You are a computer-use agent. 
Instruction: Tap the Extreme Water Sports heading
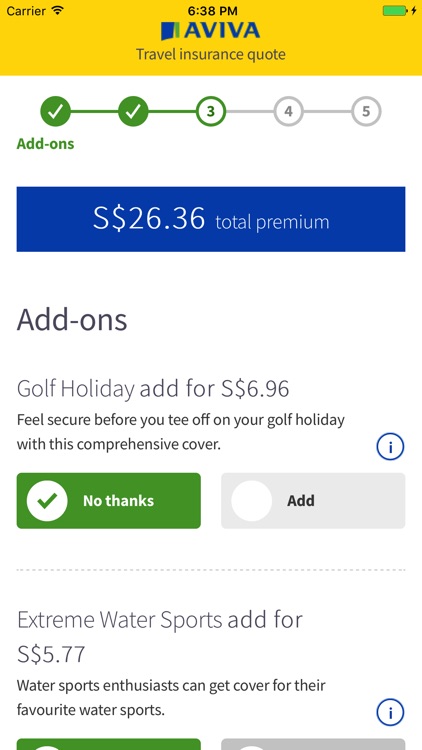[120, 620]
